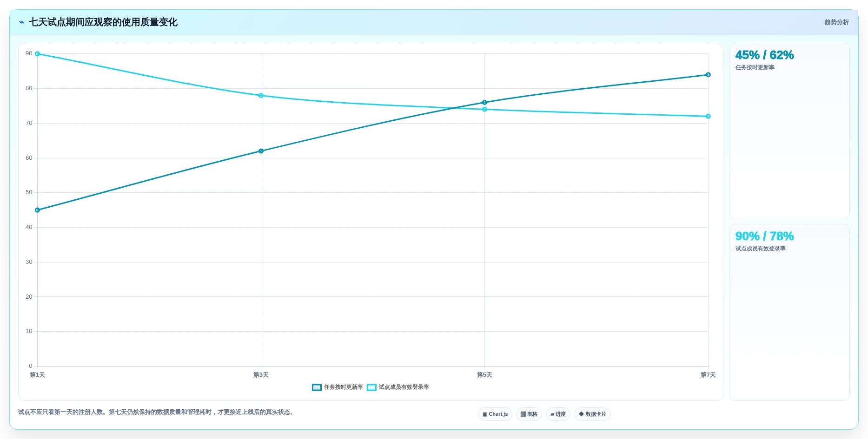
Task: Click the 任务按时更新率 point at 第5天
Action: 484,102
